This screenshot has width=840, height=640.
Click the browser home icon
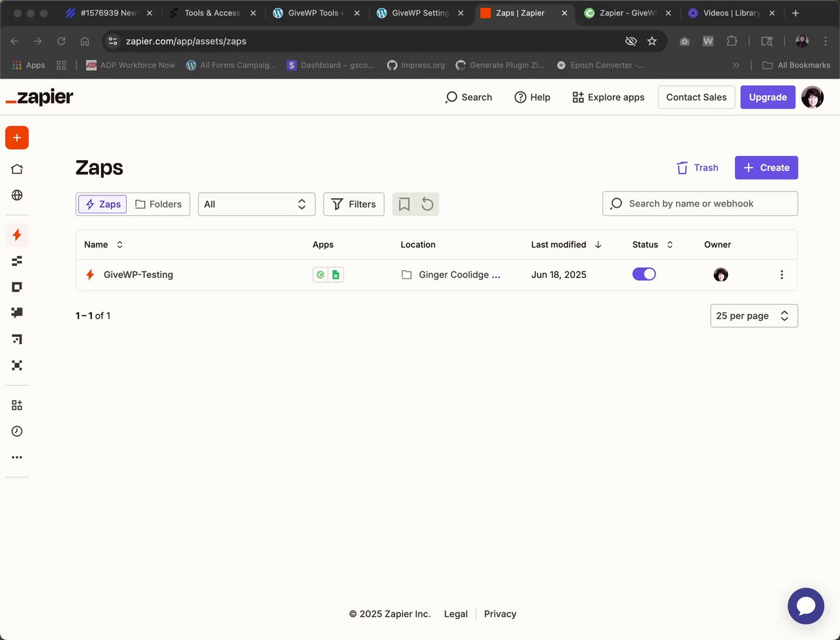coord(85,41)
